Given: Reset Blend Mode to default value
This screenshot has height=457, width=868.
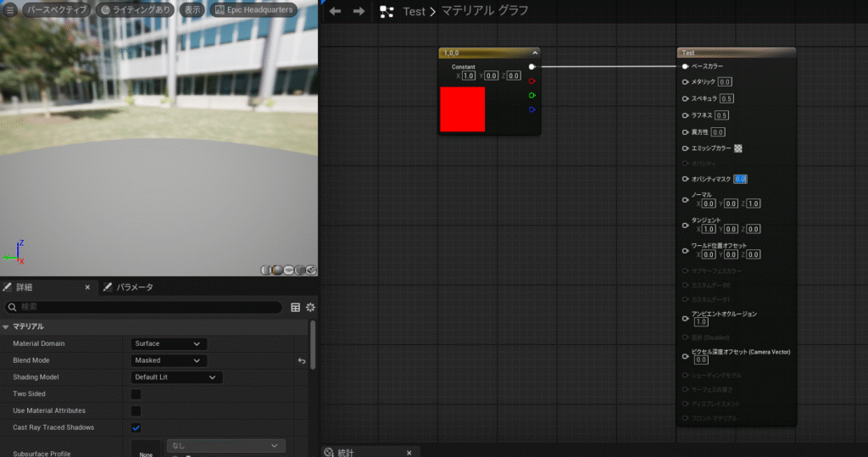Looking at the screenshot, I should (302, 360).
